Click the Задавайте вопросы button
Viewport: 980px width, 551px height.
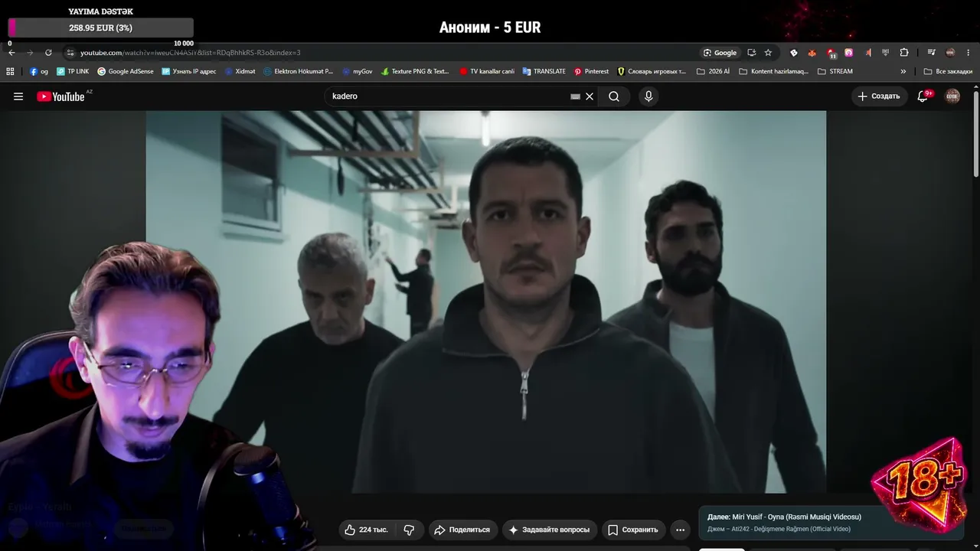(x=550, y=530)
